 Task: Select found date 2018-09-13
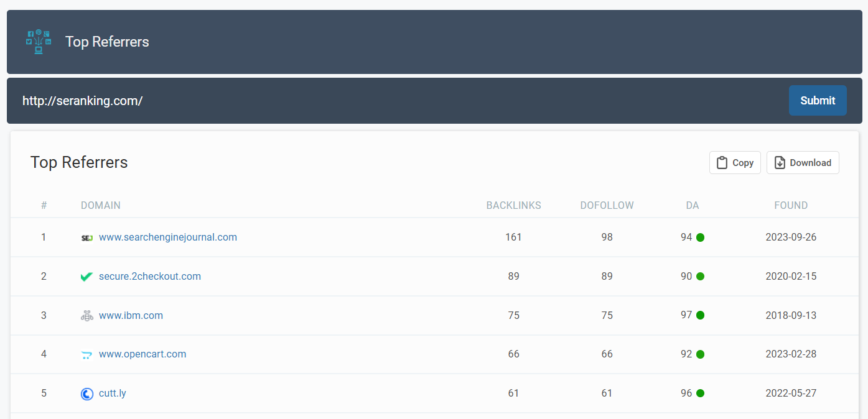tap(791, 315)
